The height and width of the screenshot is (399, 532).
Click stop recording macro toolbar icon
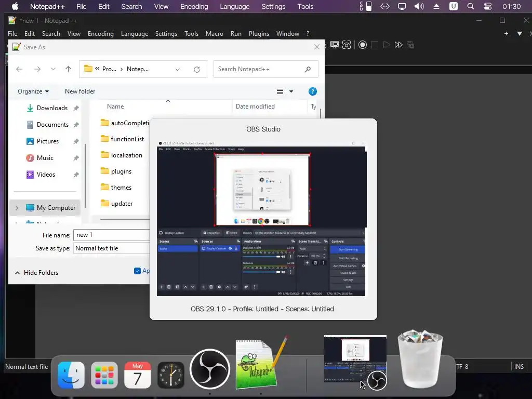375,45
